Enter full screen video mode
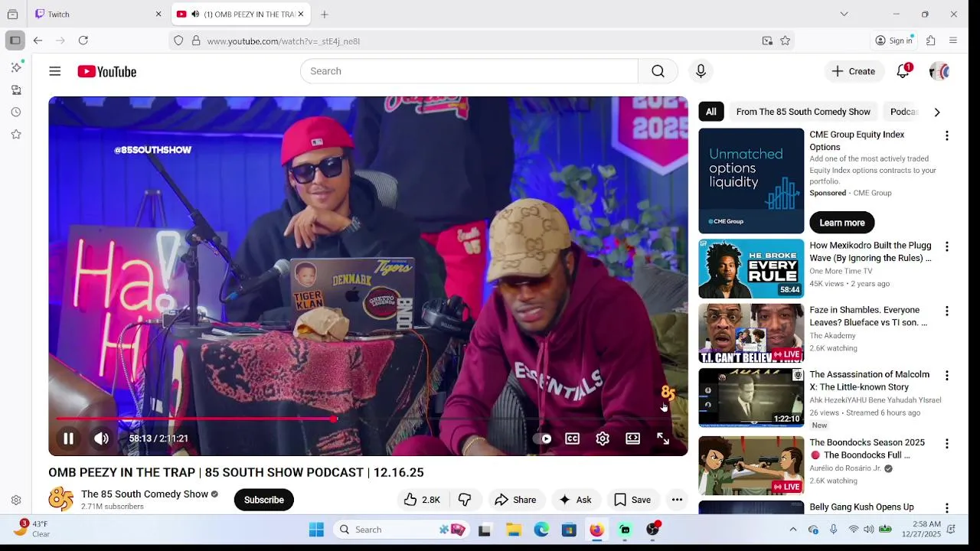The width and height of the screenshot is (980, 551). [x=663, y=439]
